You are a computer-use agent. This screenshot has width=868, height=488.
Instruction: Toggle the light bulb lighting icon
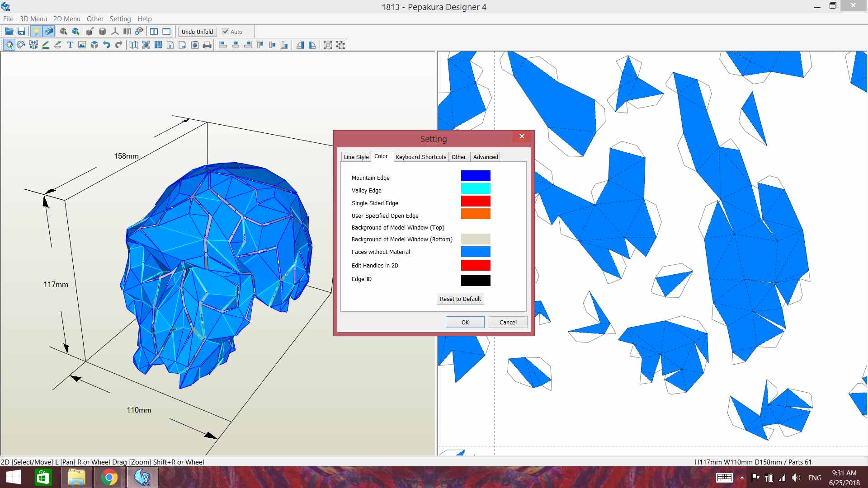point(36,32)
